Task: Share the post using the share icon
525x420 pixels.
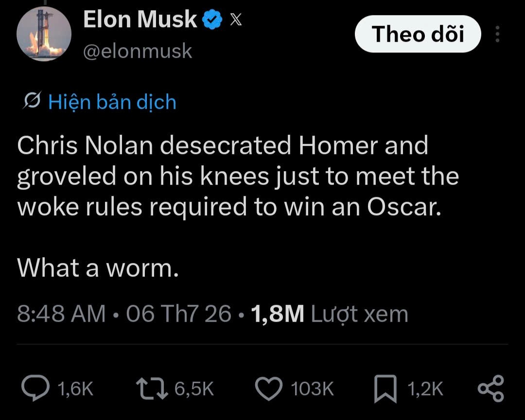Action: tap(491, 388)
